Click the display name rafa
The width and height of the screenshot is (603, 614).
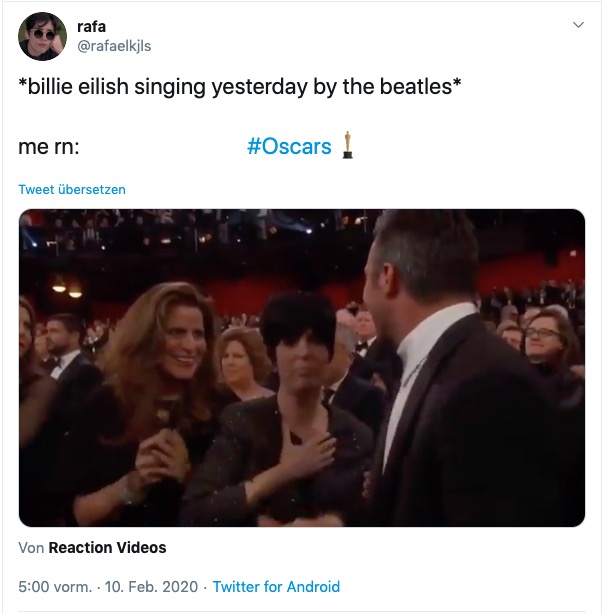[91, 27]
